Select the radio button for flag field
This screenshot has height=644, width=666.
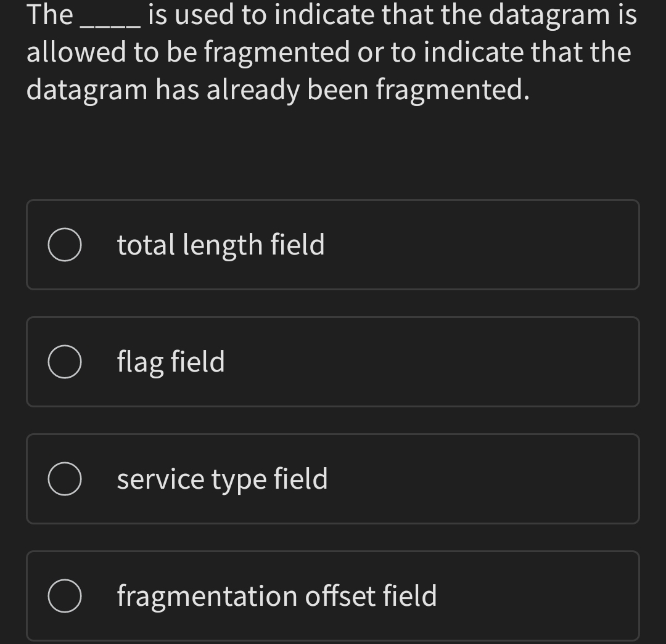coord(65,362)
